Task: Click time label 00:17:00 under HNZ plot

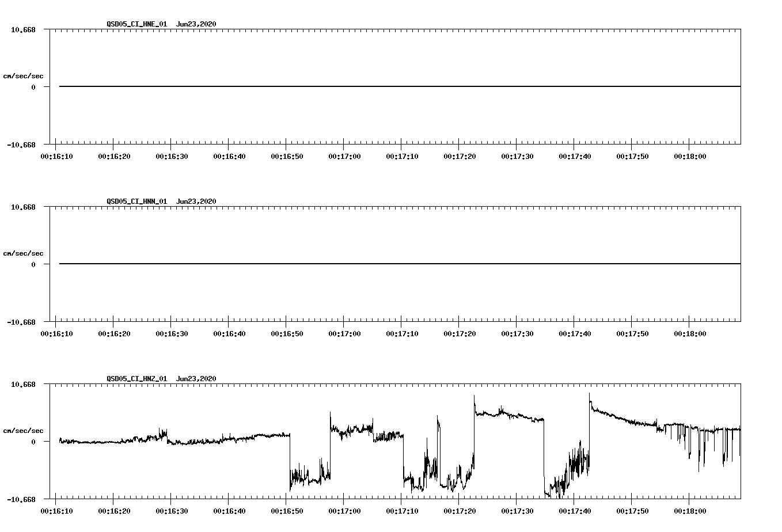Action: (344, 511)
